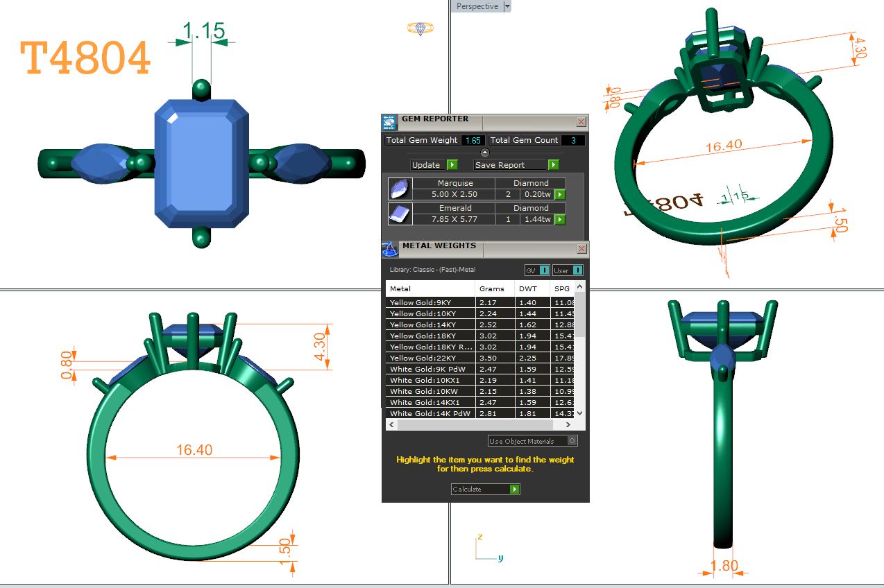Screen dimensions: 884x588
Task: Collapse the Gem Reporter summary expander arrow
Action: coord(485,153)
